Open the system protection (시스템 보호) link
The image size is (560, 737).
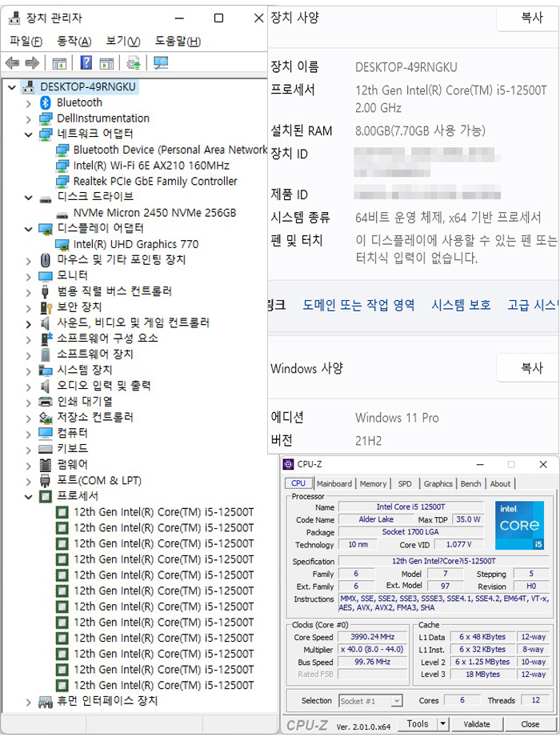461,305
